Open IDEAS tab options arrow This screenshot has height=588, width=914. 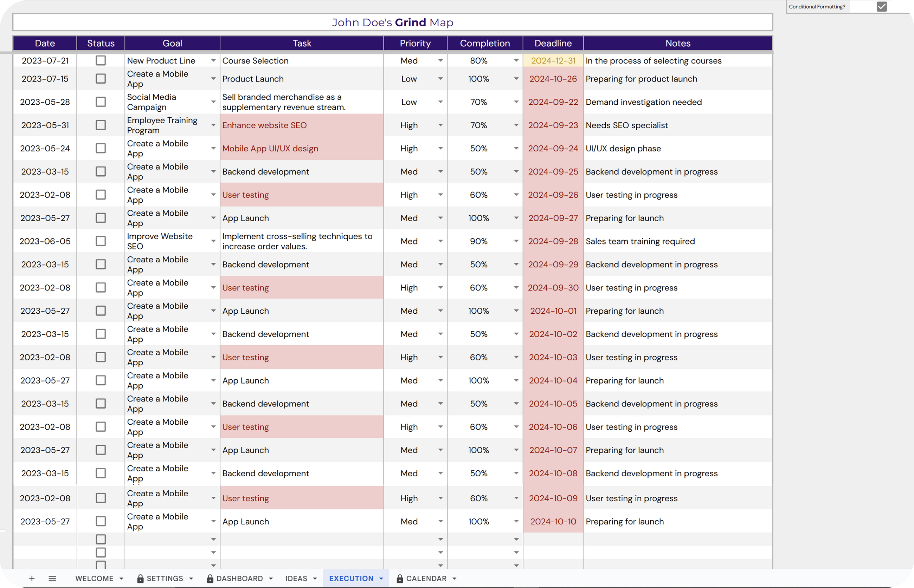click(315, 579)
